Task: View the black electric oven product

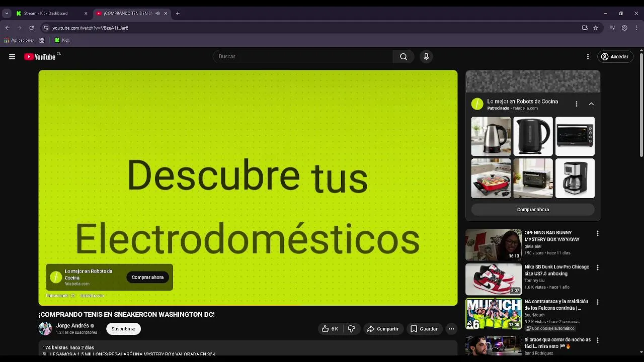Action: coord(575,136)
